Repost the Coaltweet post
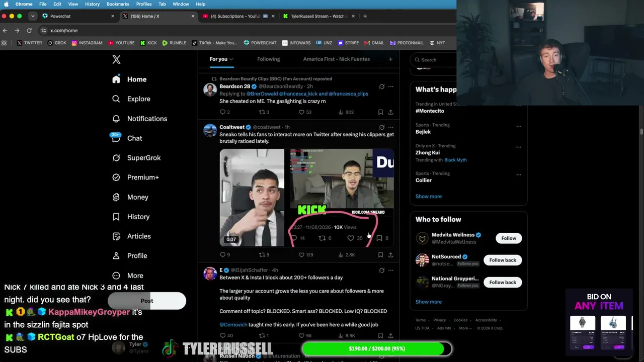This screenshot has width=644, height=362. tap(262, 255)
